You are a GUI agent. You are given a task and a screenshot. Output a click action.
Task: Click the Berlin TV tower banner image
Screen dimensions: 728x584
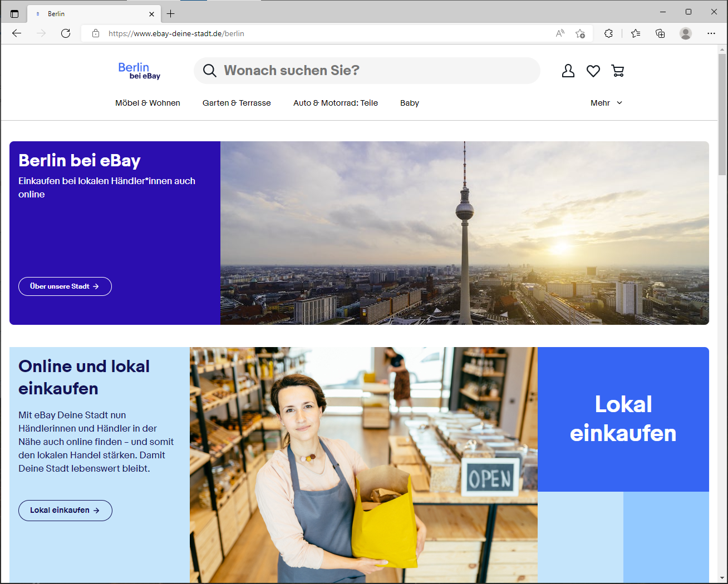click(465, 233)
